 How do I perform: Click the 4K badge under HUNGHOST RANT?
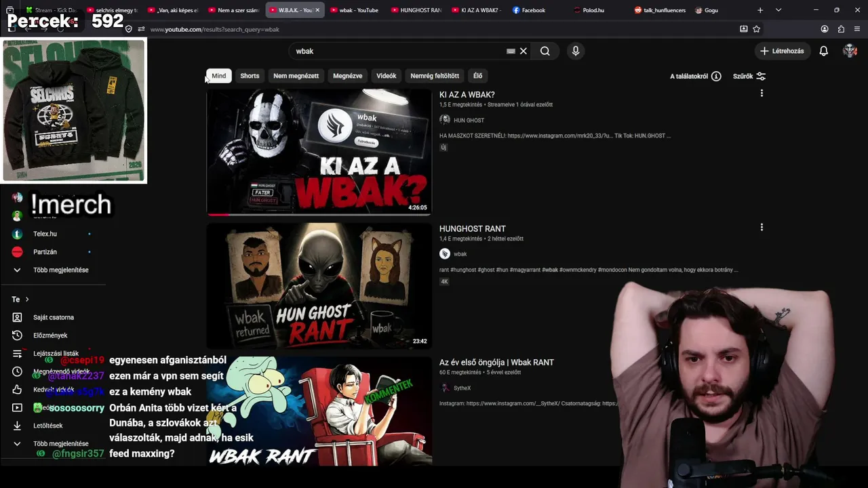(x=445, y=281)
